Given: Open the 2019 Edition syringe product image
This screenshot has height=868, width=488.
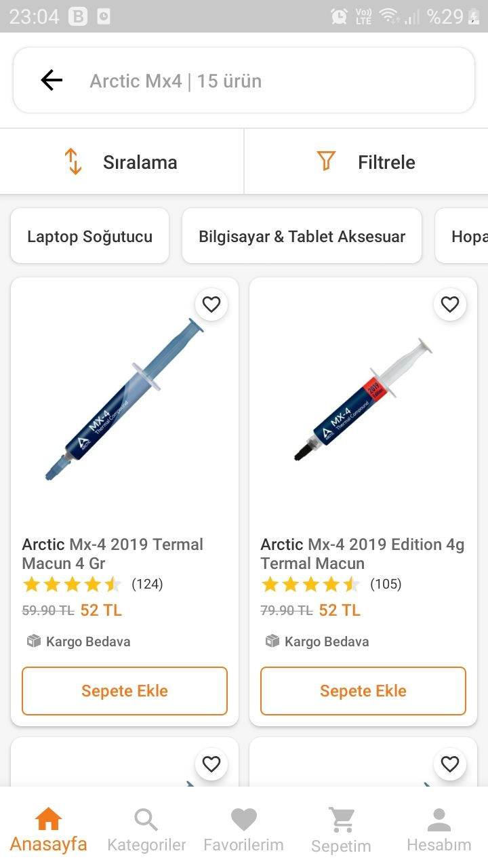Looking at the screenshot, I should [x=363, y=400].
